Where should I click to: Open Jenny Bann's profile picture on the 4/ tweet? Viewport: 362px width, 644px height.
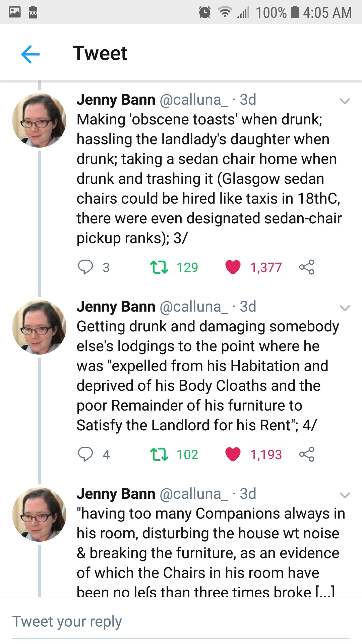point(39,327)
